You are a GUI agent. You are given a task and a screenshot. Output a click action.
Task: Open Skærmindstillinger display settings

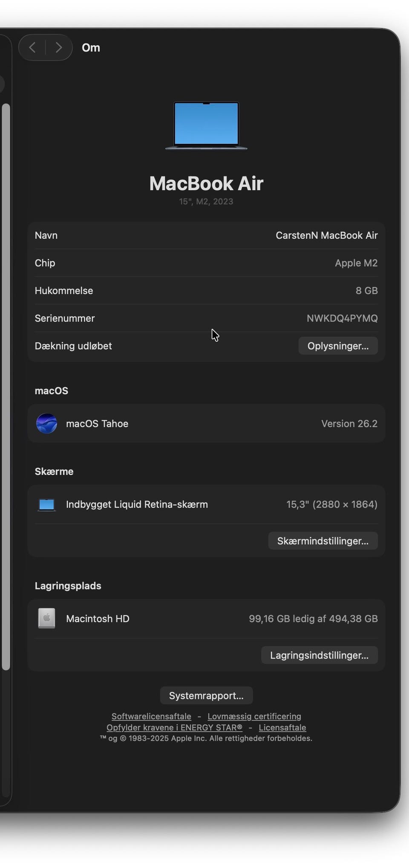click(323, 541)
